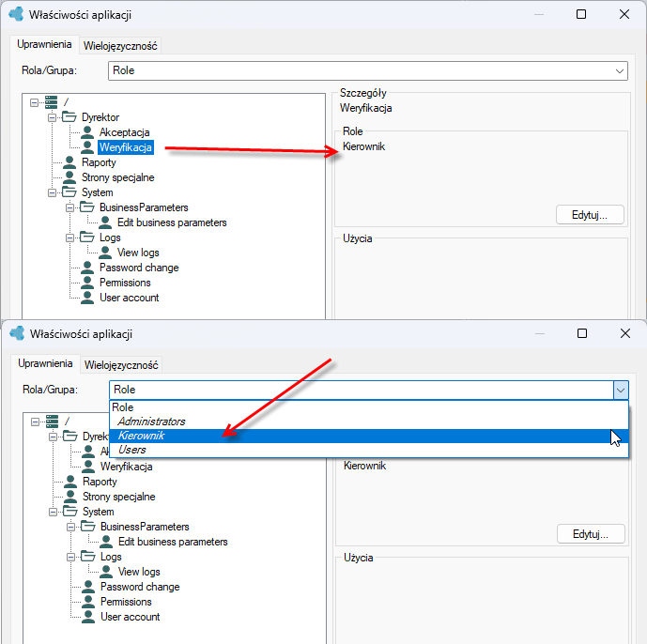Switch to Wielojęzyczność tab in upper window
The height and width of the screenshot is (644, 647).
(x=120, y=46)
